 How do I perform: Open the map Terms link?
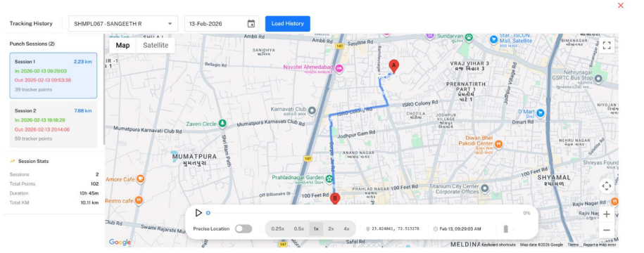click(573, 245)
